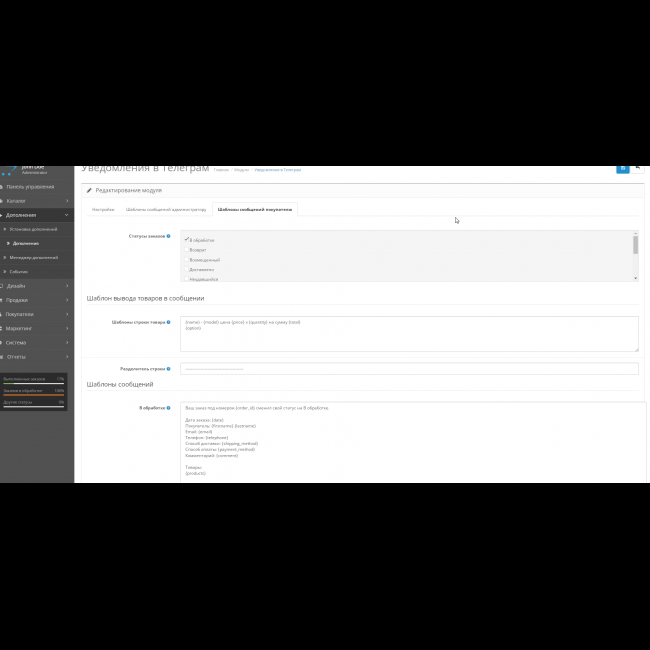Click the Панель управления sidebar icon

(x=4, y=186)
